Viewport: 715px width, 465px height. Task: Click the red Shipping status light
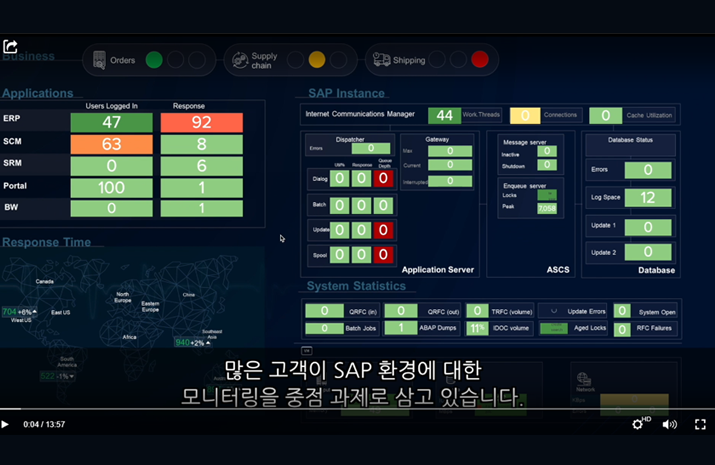480,59
